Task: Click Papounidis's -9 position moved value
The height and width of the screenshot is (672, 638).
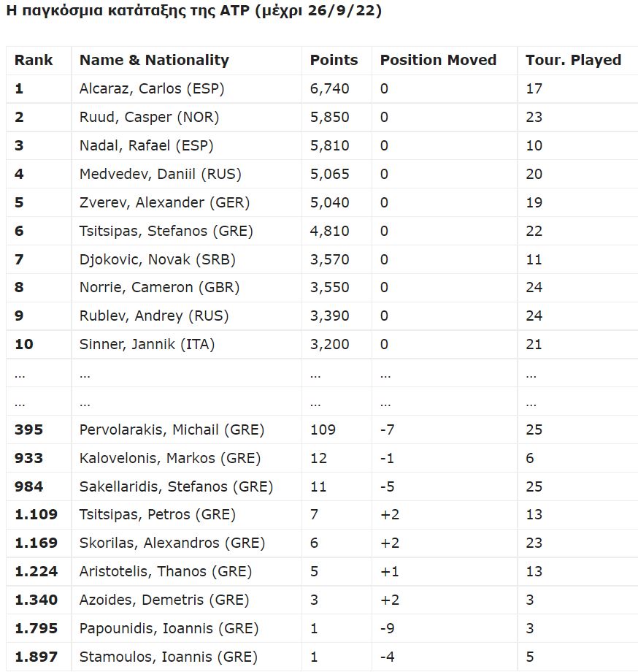Action: (x=387, y=628)
